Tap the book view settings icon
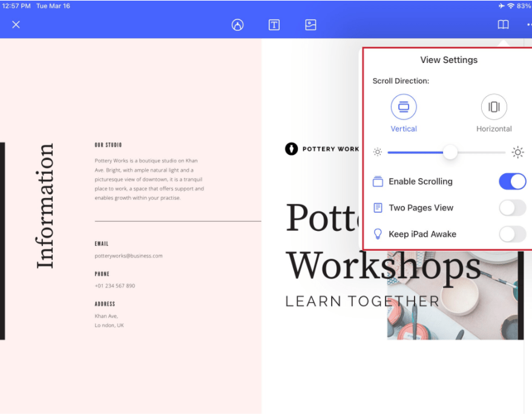Viewport: 532px width, 415px height. pyautogui.click(x=503, y=25)
